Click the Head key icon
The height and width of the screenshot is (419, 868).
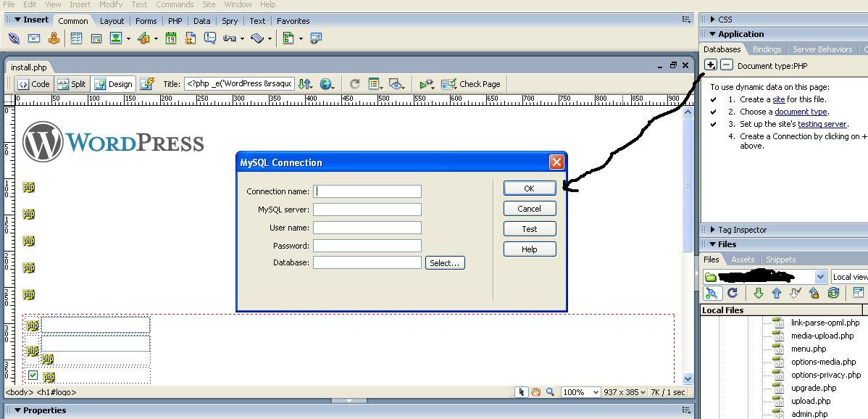pyautogui.click(x=229, y=38)
